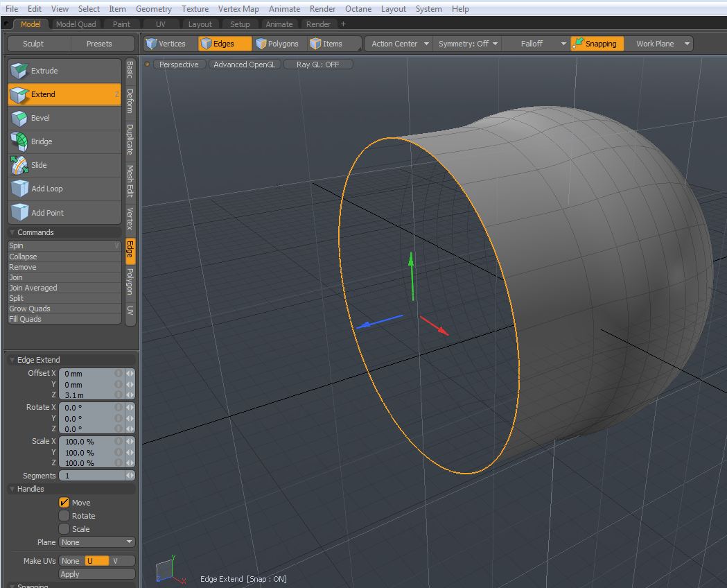Screen dimensions: 727x588
Task: Open the Octane menu
Action: [x=358, y=9]
